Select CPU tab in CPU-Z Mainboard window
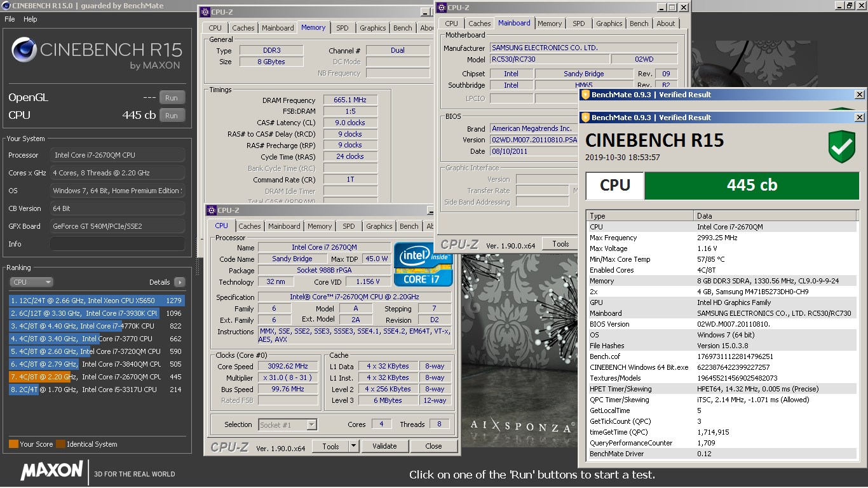The height and width of the screenshot is (488, 868). pyautogui.click(x=451, y=24)
